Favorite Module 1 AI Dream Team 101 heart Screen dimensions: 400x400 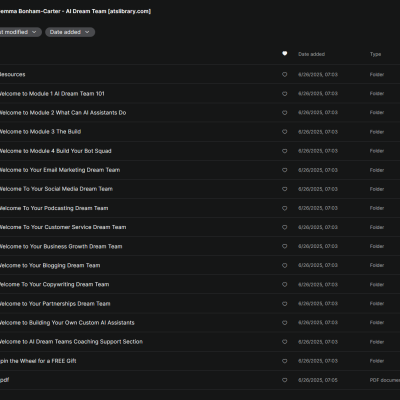pos(284,94)
